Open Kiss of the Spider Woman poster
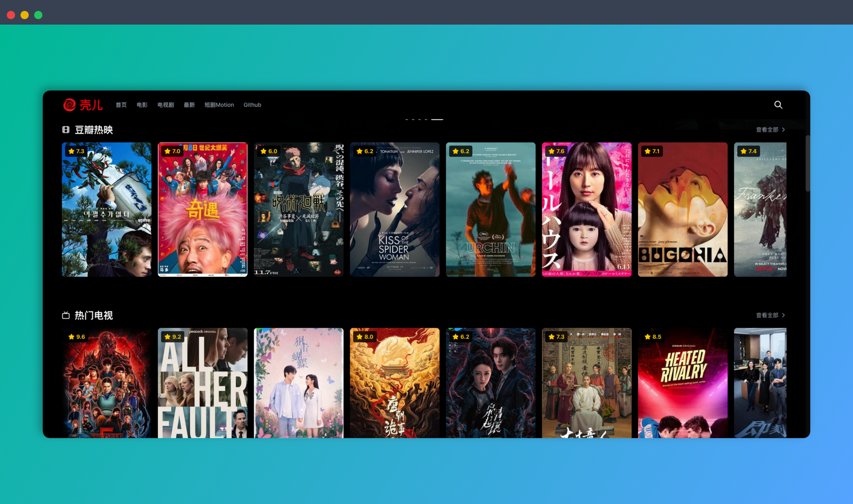 [394, 209]
